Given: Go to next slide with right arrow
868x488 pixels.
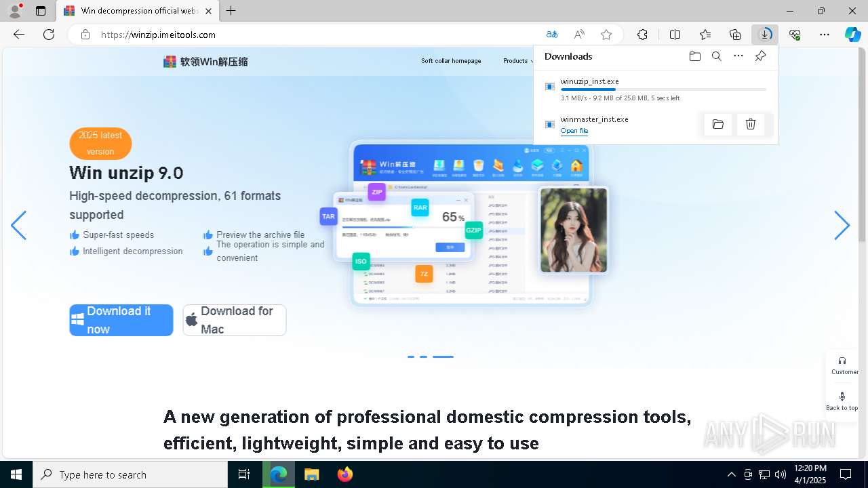Looking at the screenshot, I should (842, 226).
